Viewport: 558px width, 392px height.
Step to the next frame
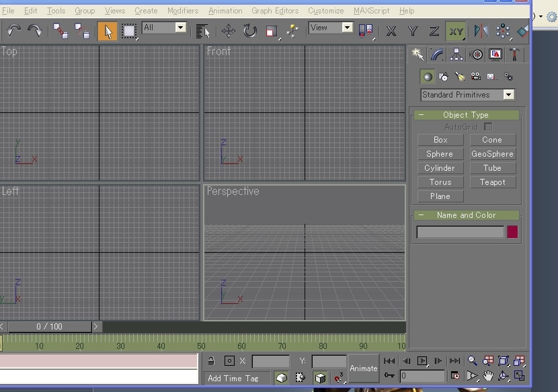tap(438, 360)
